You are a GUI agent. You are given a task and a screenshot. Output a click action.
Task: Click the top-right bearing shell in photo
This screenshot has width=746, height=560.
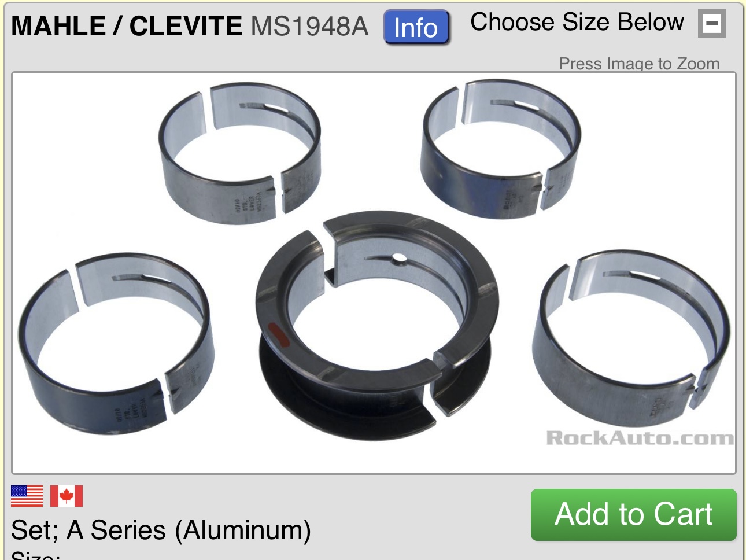pos(501,149)
